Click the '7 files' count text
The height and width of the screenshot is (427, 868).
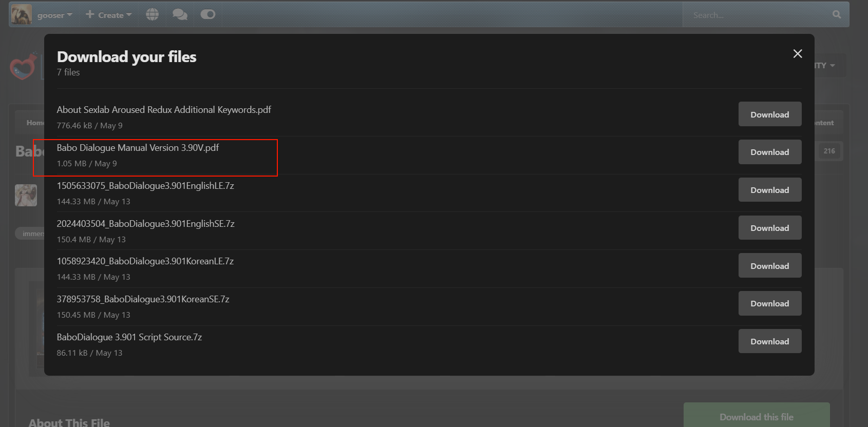[x=68, y=72]
